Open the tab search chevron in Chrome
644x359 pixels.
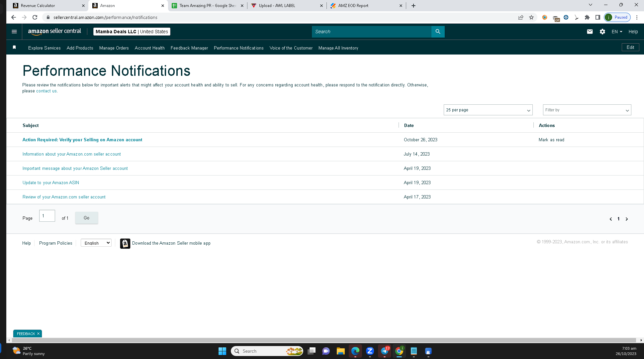(x=590, y=5)
